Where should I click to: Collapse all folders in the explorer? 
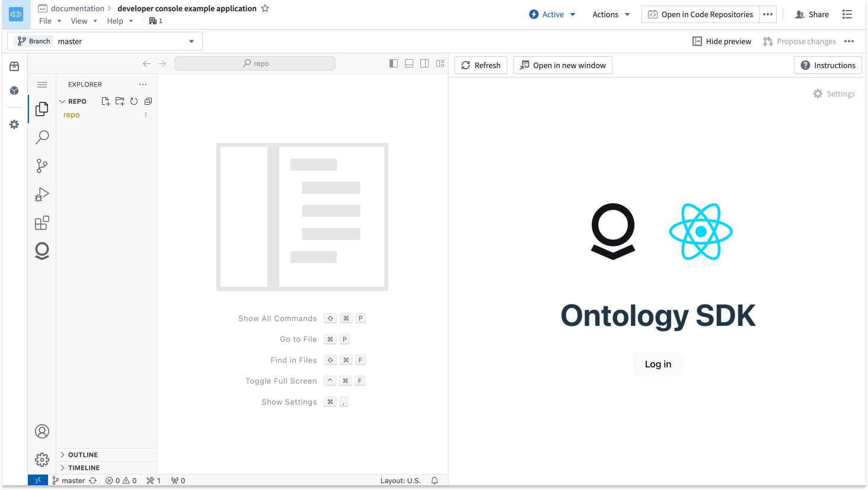pos(148,101)
